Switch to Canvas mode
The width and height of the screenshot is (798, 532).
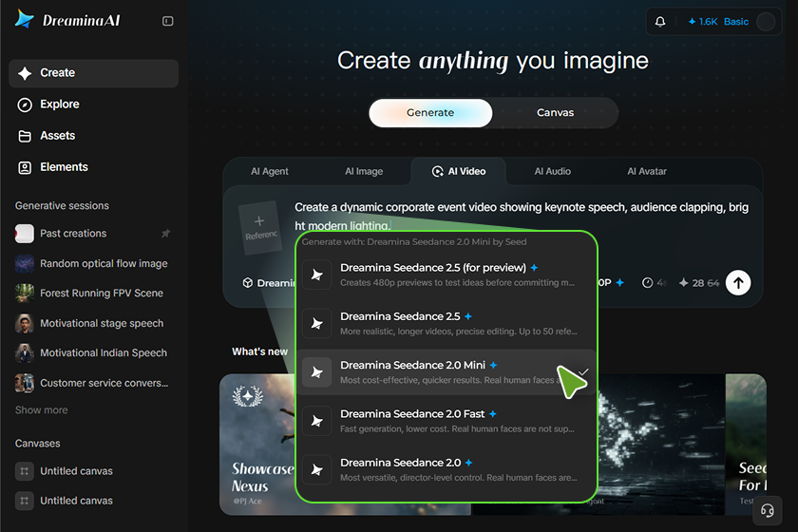(555, 112)
